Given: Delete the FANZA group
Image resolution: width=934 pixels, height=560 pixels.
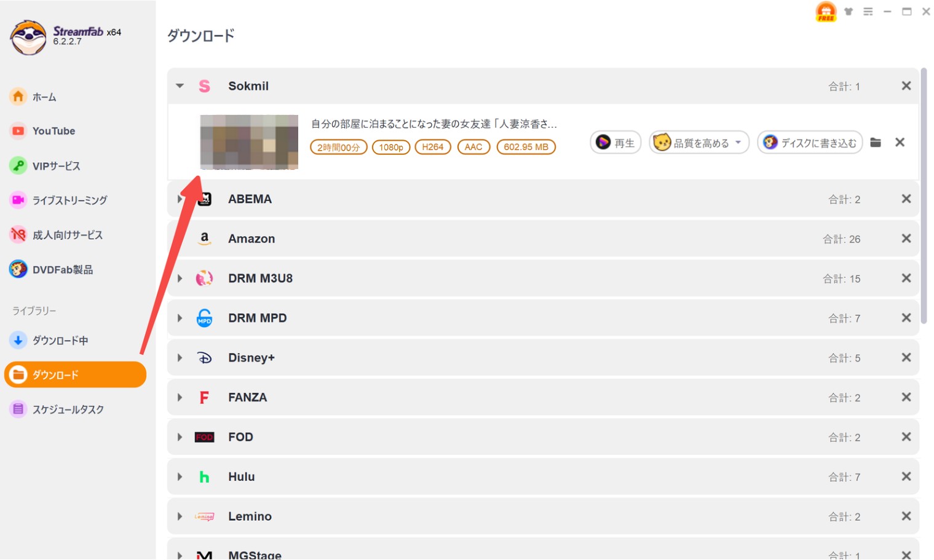Looking at the screenshot, I should pos(906,397).
